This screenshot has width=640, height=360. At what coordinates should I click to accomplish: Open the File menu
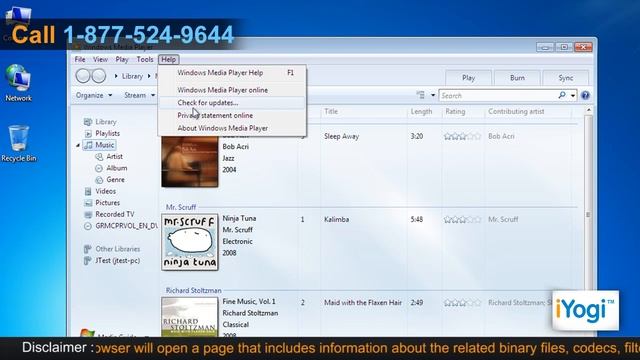(80, 60)
